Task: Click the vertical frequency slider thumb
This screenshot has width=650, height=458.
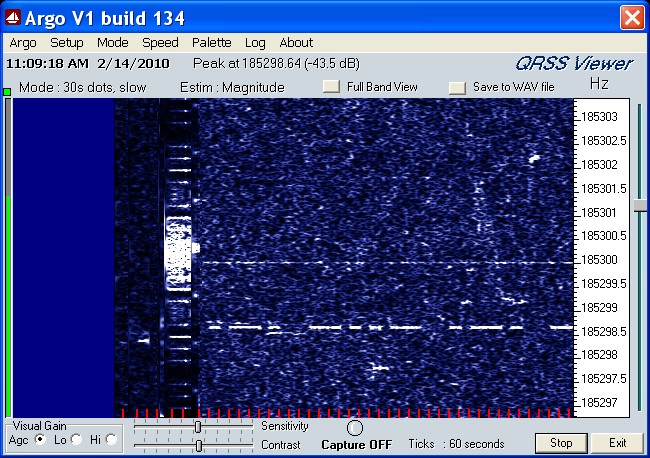Action: 640,206
